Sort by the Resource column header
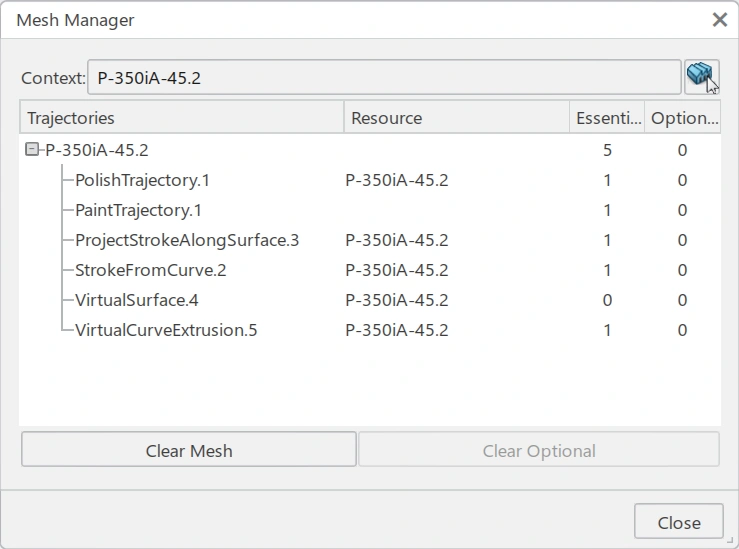Image resolution: width=739 pixels, height=549 pixels. coord(456,118)
